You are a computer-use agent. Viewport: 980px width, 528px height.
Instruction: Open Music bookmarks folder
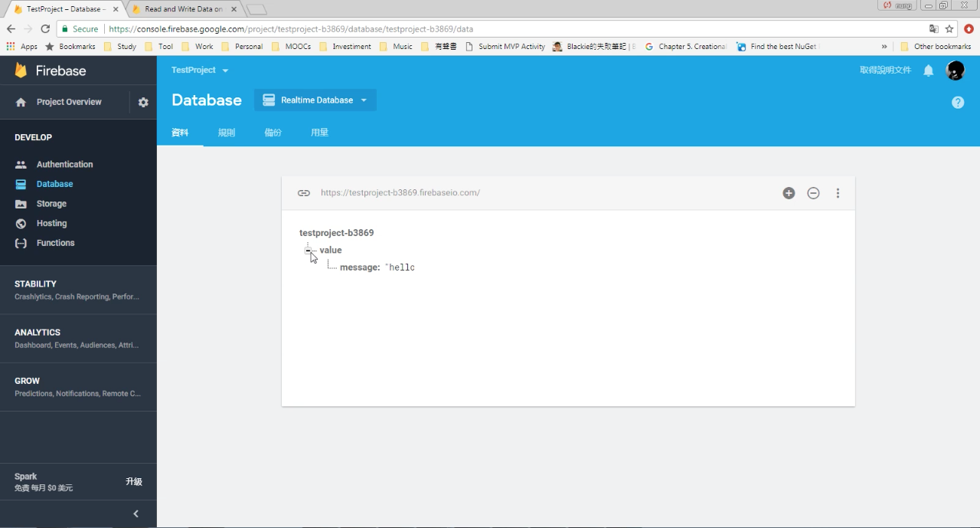point(396,47)
